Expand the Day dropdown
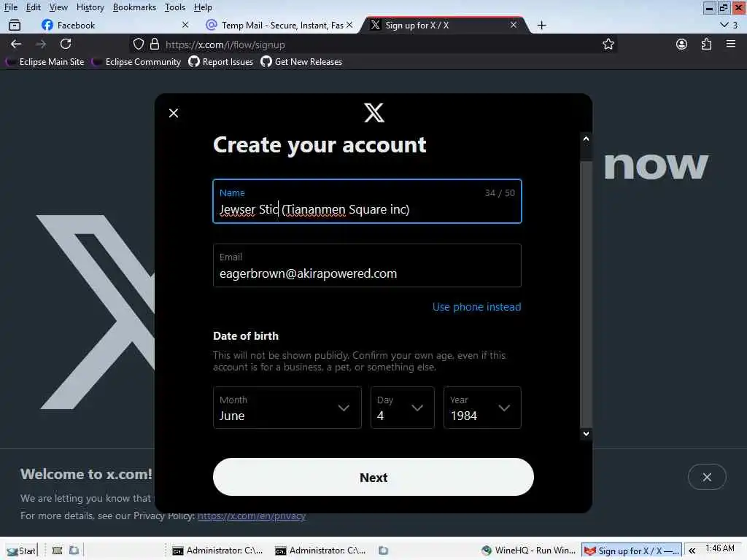The width and height of the screenshot is (747, 560). click(x=403, y=408)
